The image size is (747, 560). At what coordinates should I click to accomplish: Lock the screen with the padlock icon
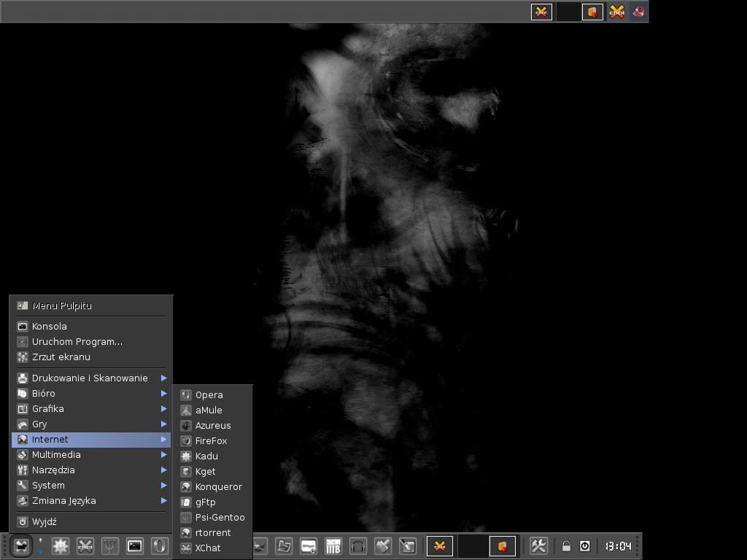[566, 545]
